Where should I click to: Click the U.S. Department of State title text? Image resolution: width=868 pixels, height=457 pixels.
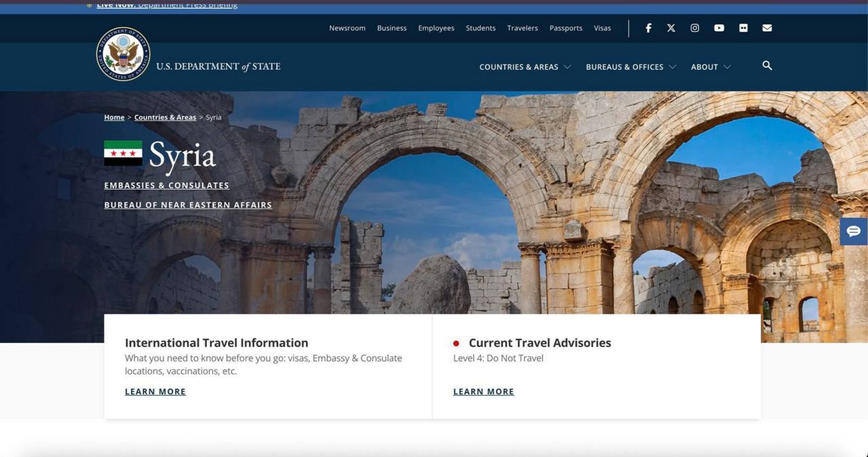(218, 66)
